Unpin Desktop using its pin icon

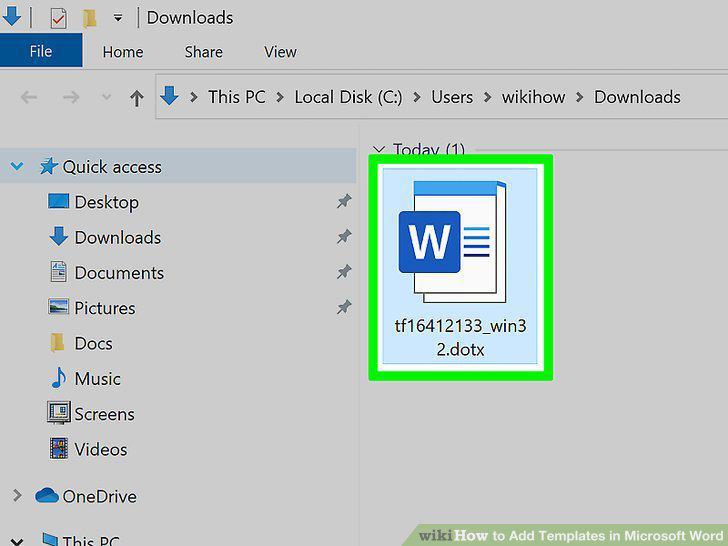344,202
